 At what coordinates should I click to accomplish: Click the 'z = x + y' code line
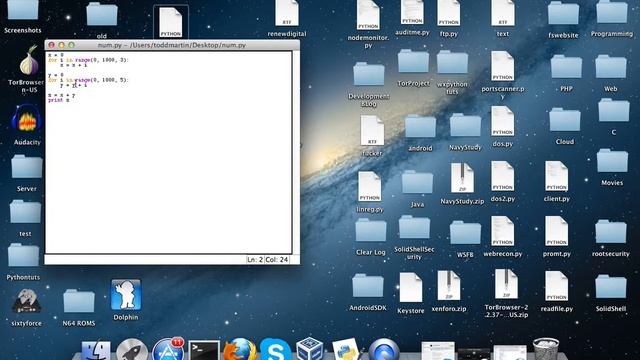[62, 96]
